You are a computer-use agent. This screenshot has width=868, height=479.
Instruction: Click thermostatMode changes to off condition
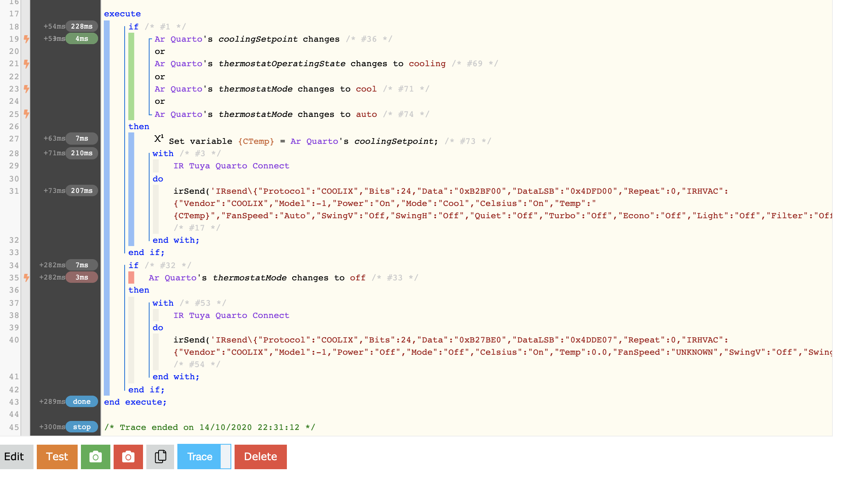click(257, 278)
